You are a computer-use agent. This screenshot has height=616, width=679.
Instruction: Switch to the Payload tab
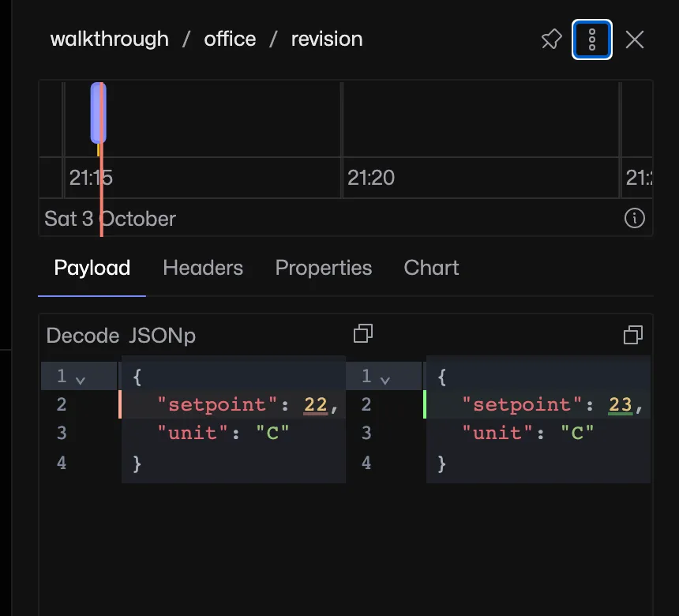pos(92,268)
